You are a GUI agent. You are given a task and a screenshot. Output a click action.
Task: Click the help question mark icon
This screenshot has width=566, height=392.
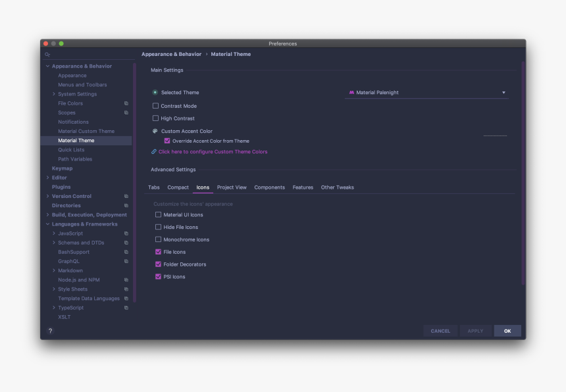tap(50, 331)
